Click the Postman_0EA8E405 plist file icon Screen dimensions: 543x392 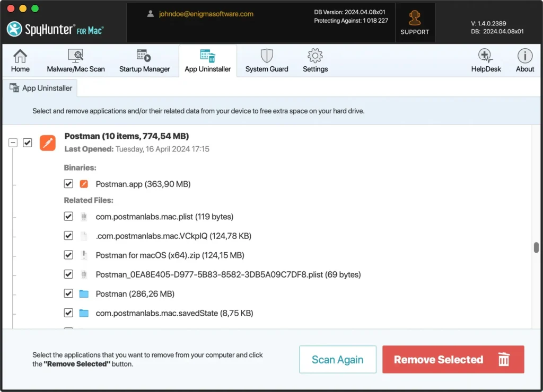point(84,275)
